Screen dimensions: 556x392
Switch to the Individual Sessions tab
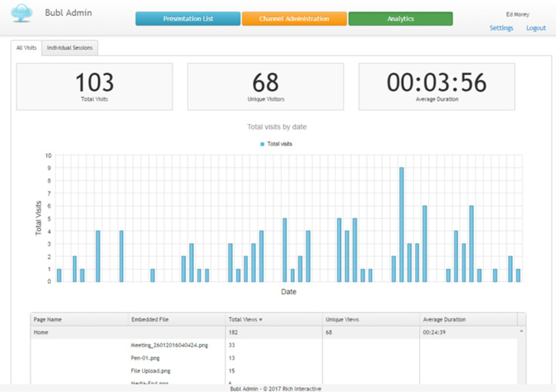point(70,48)
